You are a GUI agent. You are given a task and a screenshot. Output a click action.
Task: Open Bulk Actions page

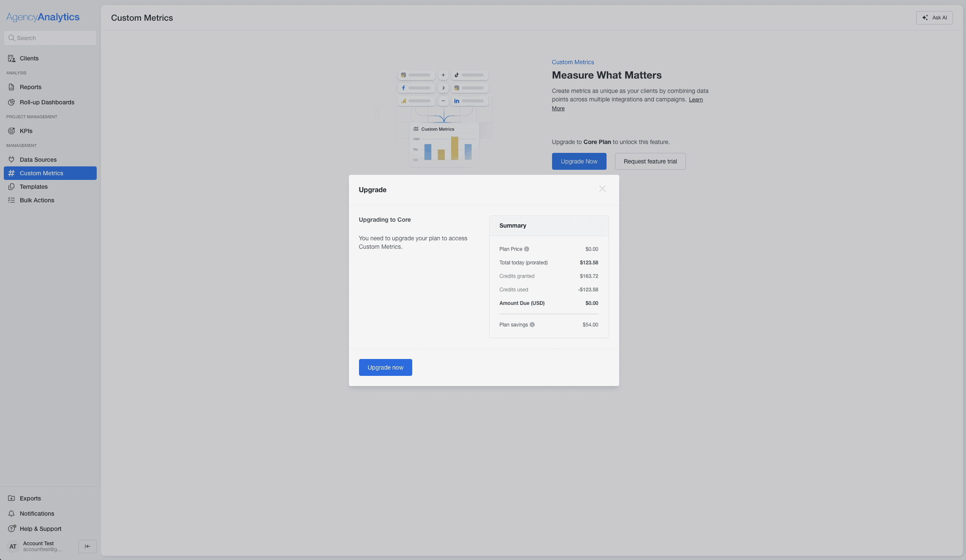tap(50, 200)
